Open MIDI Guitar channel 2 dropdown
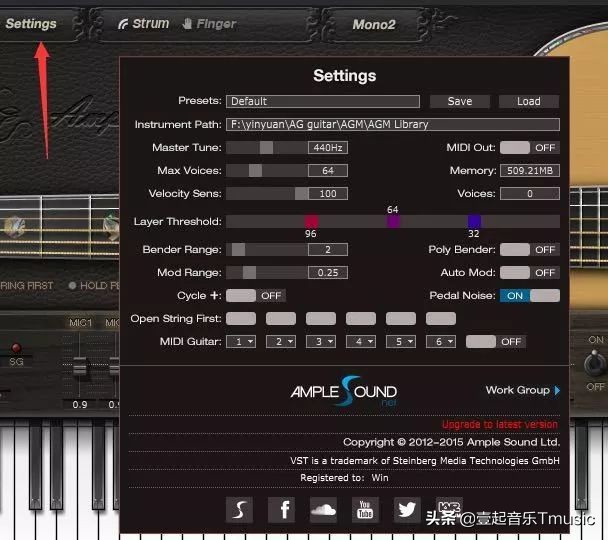The height and width of the screenshot is (540, 608). (x=281, y=342)
